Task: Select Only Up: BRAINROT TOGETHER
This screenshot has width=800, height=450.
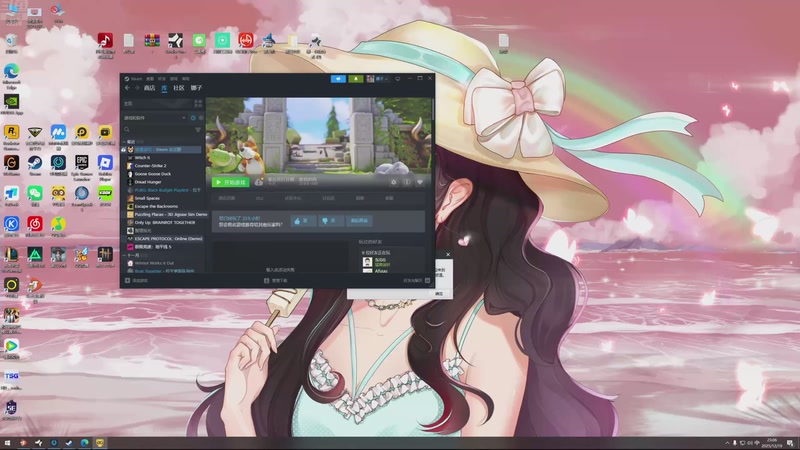Action: [x=165, y=222]
